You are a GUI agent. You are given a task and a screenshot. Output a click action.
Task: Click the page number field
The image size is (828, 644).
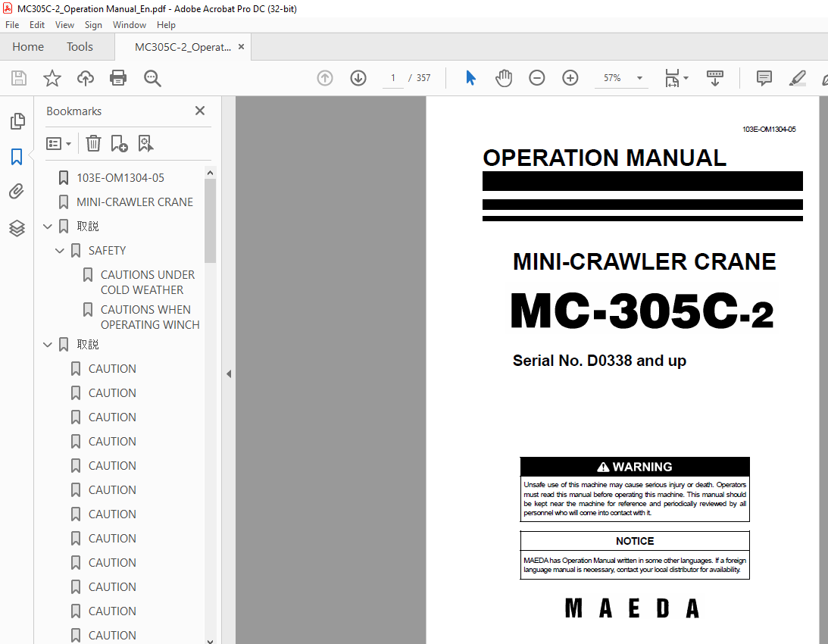393,78
